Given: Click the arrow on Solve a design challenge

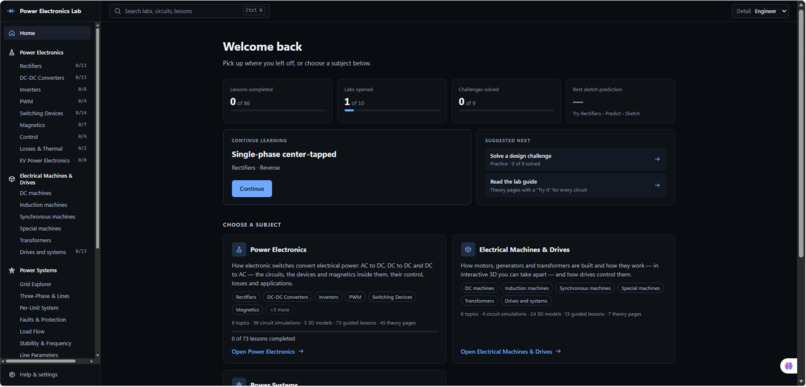Looking at the screenshot, I should (x=657, y=159).
